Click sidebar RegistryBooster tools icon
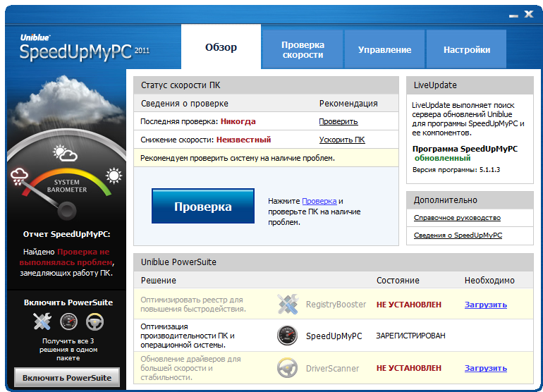The image size is (543, 392). [x=42, y=321]
